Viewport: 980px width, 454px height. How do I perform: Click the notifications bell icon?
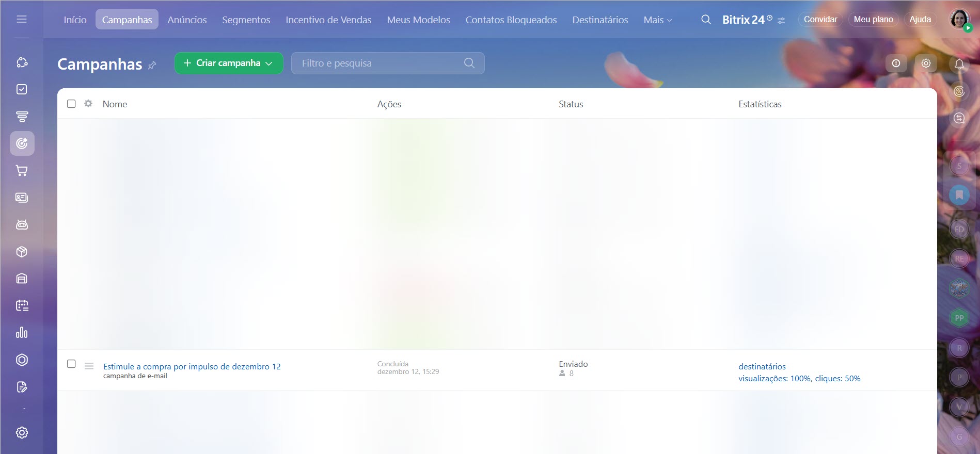959,64
